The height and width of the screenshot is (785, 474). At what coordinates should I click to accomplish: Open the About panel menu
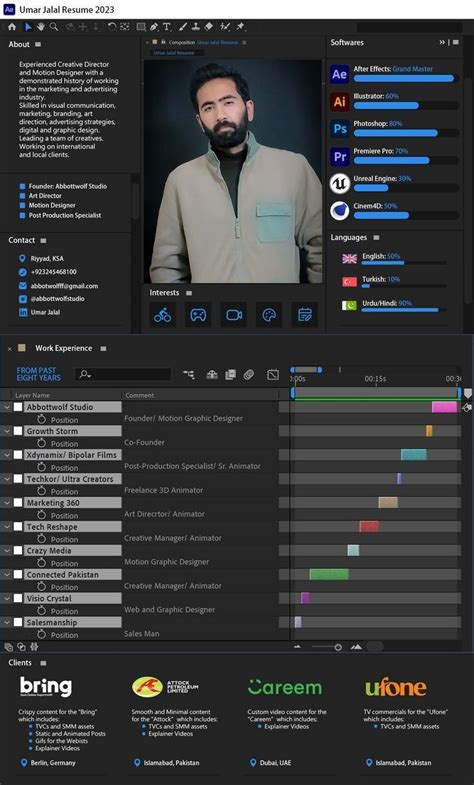[x=38, y=45]
